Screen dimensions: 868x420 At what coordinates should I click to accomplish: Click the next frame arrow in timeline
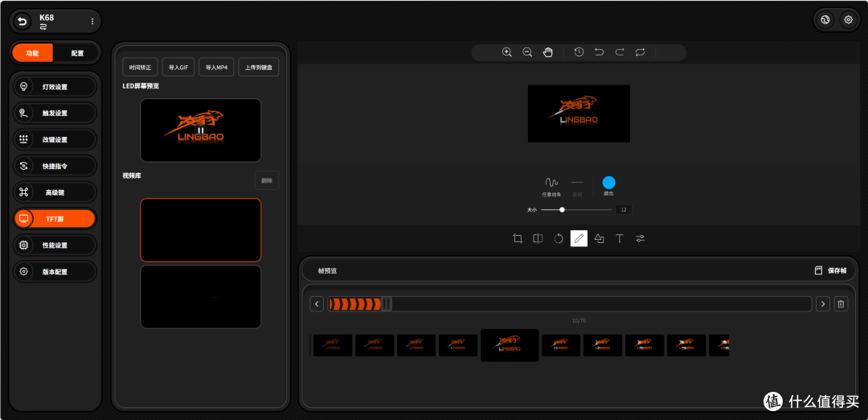(x=823, y=303)
